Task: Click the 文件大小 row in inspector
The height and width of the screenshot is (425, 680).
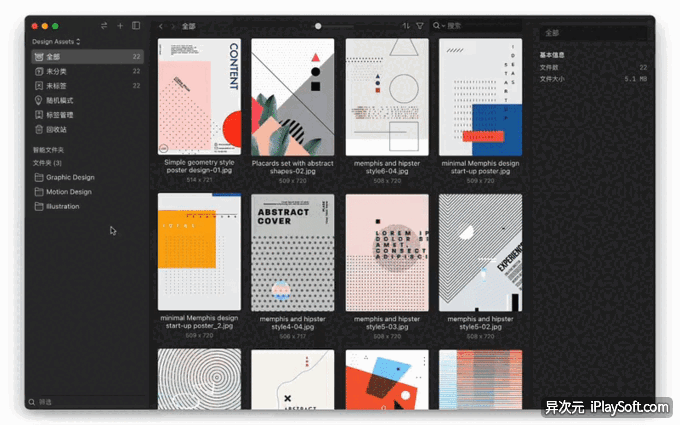Action: pos(593,79)
